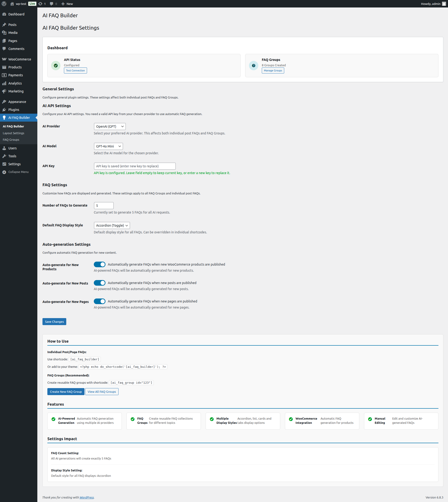Click the Plugins plug icon
The image size is (448, 502).
point(4,109)
